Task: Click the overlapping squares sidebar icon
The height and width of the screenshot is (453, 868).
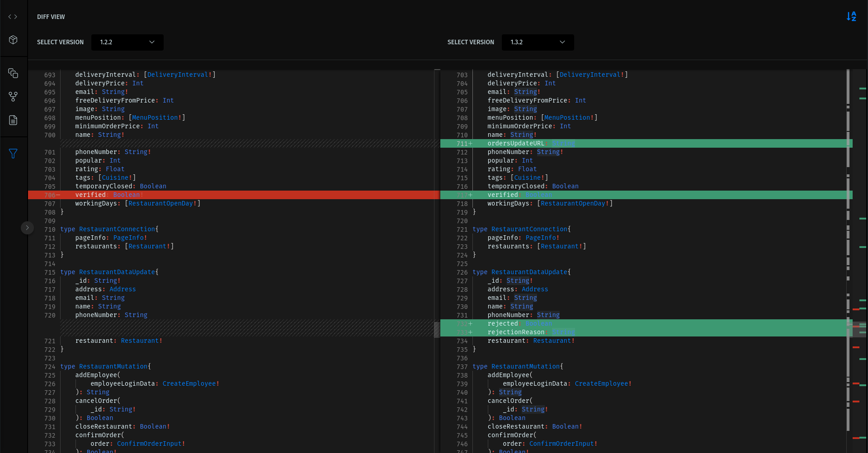Action: [13, 73]
